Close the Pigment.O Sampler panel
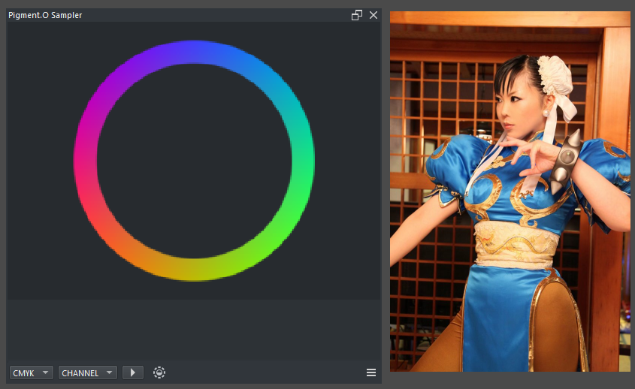Viewport: 635px width, 389px height. tap(373, 15)
